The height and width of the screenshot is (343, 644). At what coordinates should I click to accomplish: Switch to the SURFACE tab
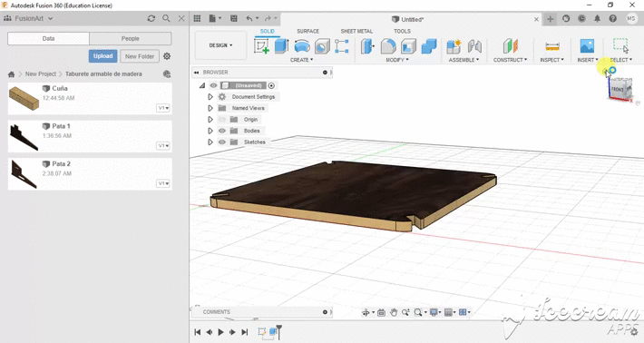pyautogui.click(x=308, y=31)
